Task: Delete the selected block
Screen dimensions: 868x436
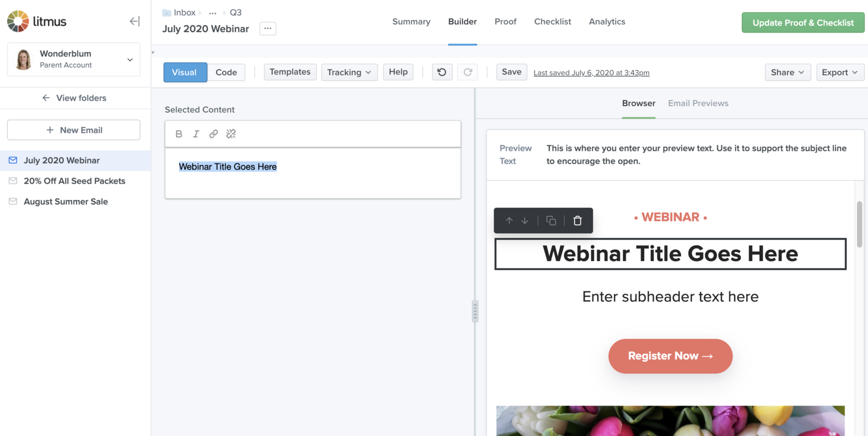Action: pos(578,221)
